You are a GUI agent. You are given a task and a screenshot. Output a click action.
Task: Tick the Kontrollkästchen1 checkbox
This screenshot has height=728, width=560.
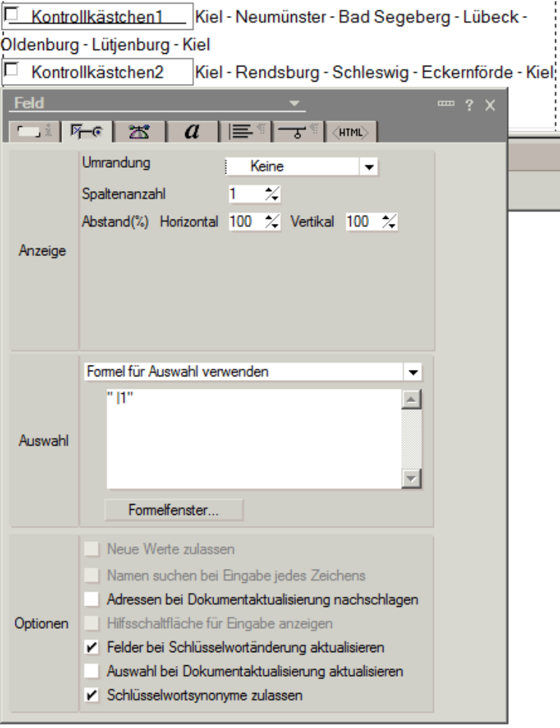pos(11,15)
